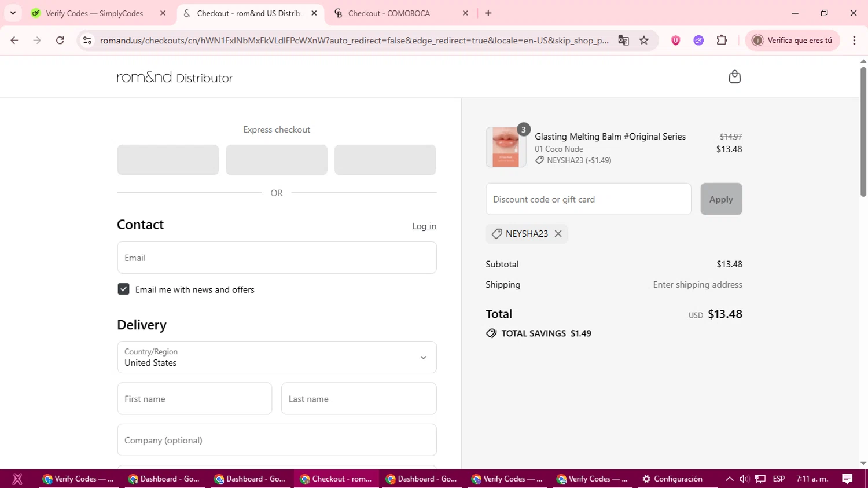The width and height of the screenshot is (868, 488).
Task: Reload the current page
Action: 60,41
